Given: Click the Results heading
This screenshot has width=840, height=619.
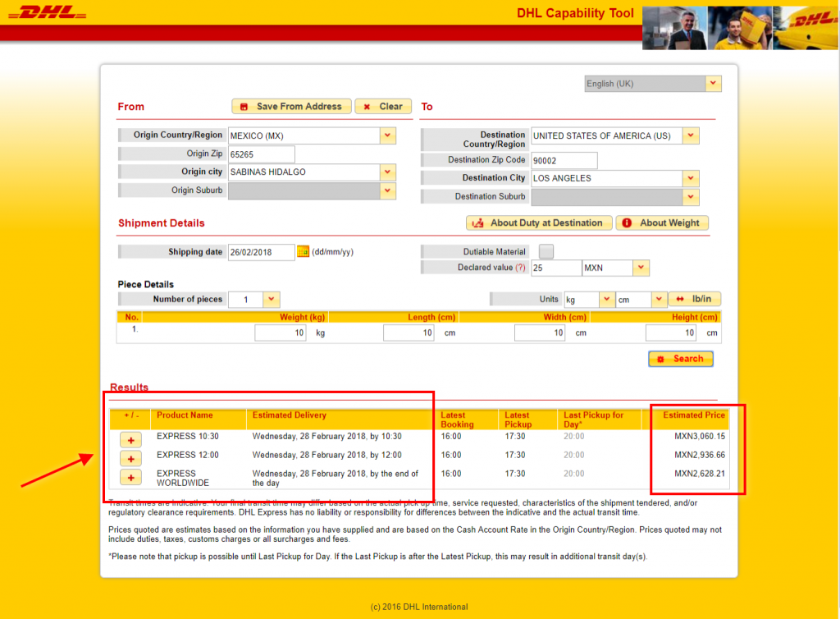Looking at the screenshot, I should (129, 387).
